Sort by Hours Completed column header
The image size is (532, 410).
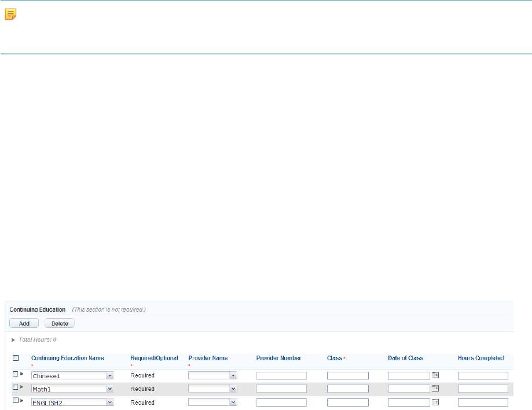coord(480,358)
